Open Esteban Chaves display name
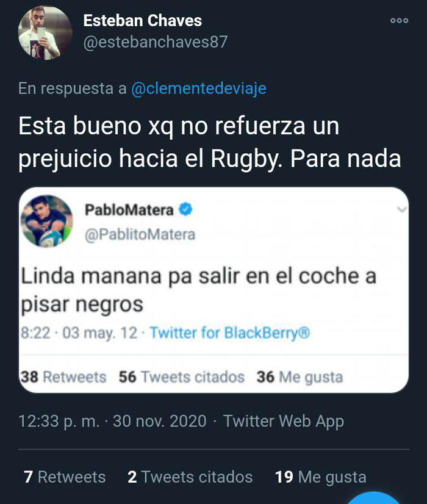Viewport: 427px width, 504px height. 142,21
